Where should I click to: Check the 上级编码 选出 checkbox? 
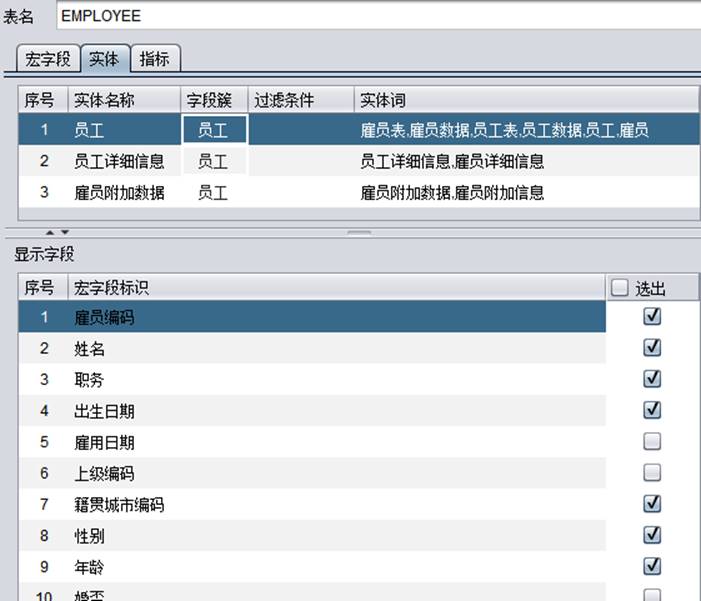tap(653, 473)
